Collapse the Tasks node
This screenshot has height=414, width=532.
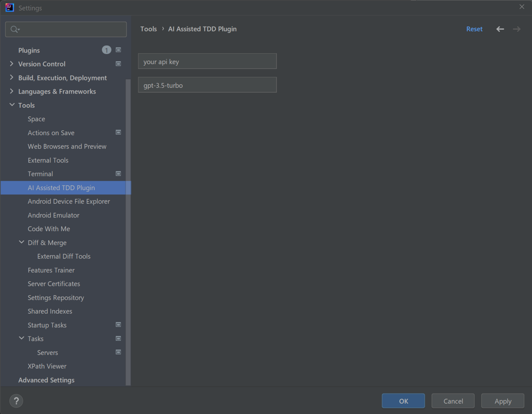point(21,338)
